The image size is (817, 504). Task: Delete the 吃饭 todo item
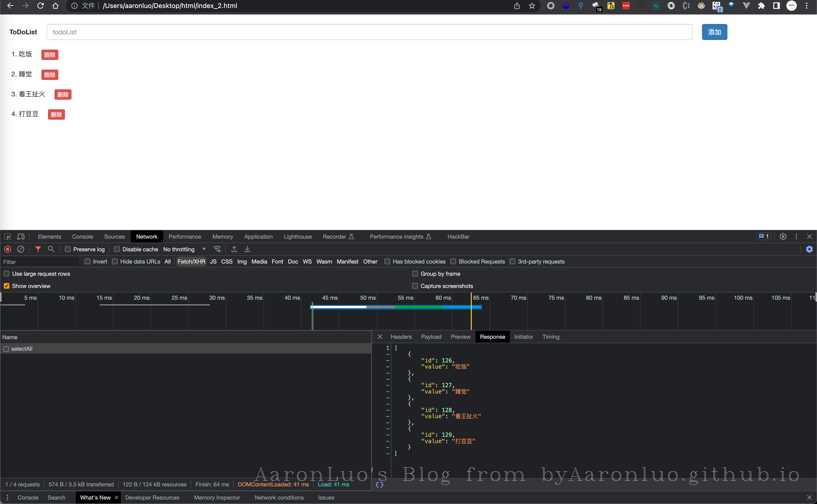tap(50, 55)
